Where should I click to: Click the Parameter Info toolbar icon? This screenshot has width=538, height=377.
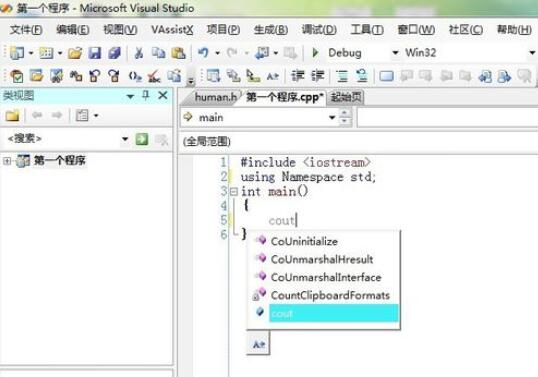tap(233, 76)
